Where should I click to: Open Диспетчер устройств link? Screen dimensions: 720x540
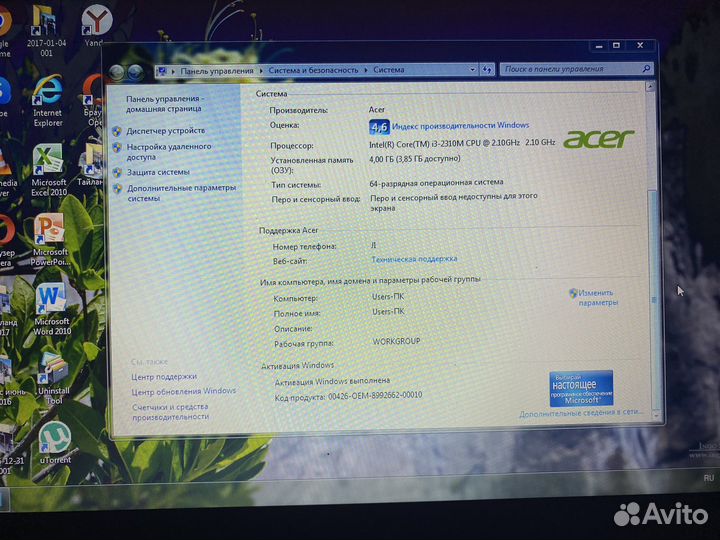point(166,131)
